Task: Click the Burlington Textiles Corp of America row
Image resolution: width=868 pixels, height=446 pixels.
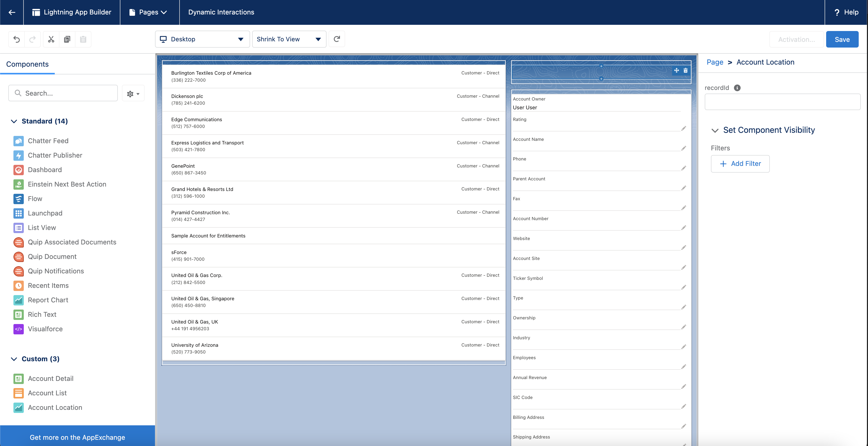Action: tap(334, 76)
